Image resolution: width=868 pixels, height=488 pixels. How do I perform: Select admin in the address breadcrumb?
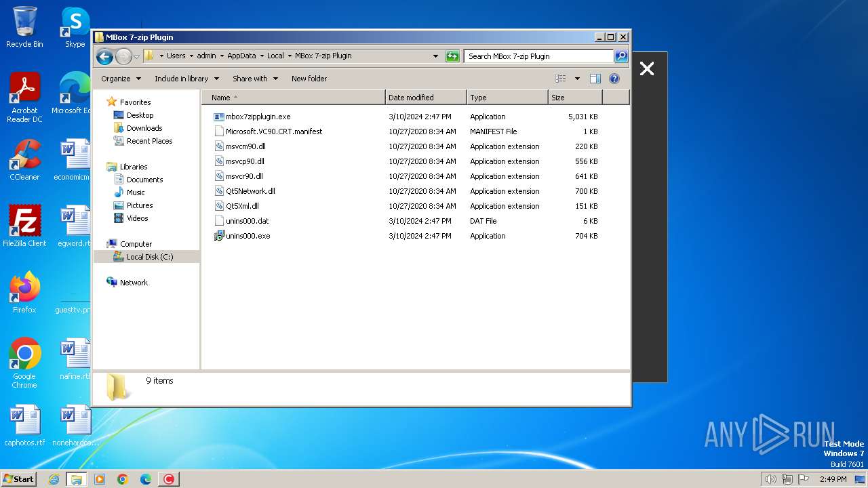206,56
